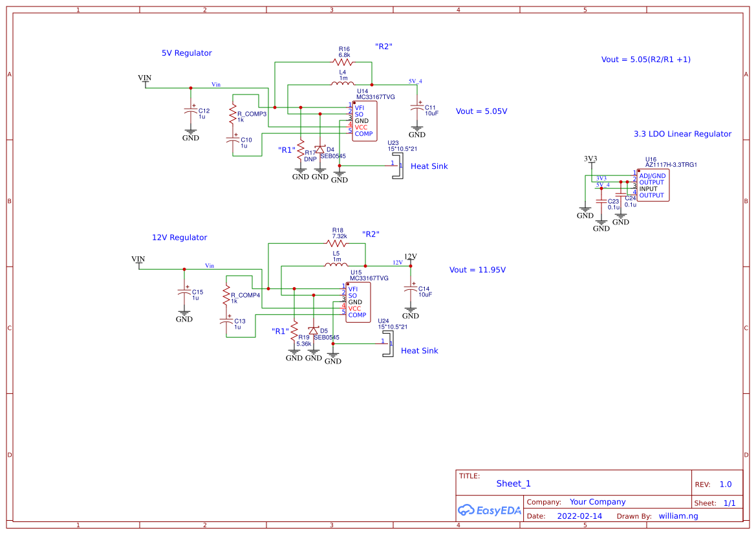
Task: Select U16 AZ1117H-3.3TRG1 LDO symbol
Action: (654, 184)
